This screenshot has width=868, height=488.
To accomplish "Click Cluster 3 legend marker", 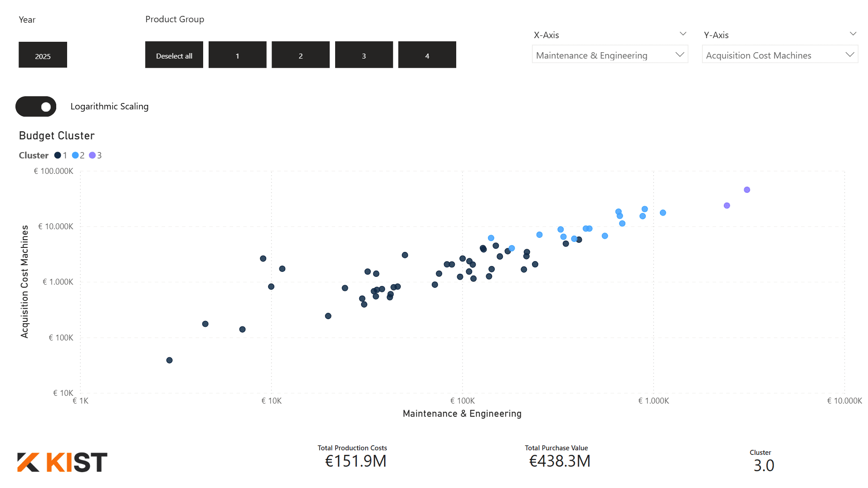I will point(93,155).
